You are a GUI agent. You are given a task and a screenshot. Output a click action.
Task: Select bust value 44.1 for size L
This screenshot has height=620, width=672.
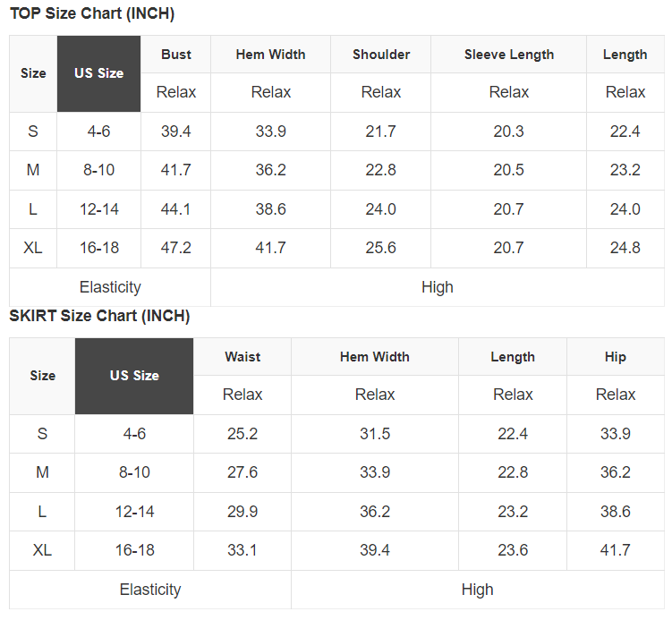pyautogui.click(x=176, y=209)
